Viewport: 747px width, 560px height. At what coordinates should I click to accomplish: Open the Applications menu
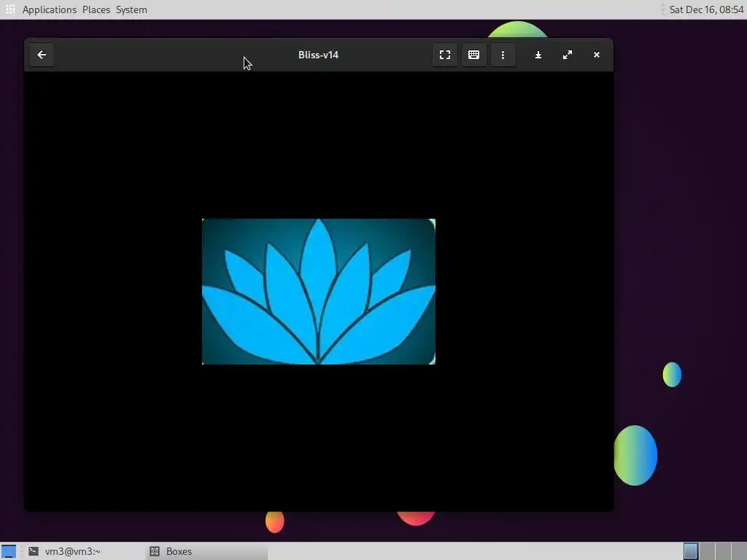pos(49,9)
